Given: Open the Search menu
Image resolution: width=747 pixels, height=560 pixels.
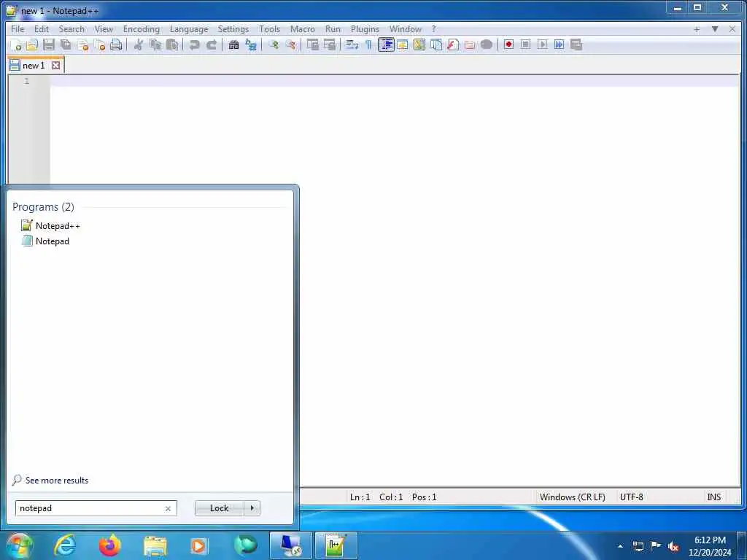Looking at the screenshot, I should [71, 29].
